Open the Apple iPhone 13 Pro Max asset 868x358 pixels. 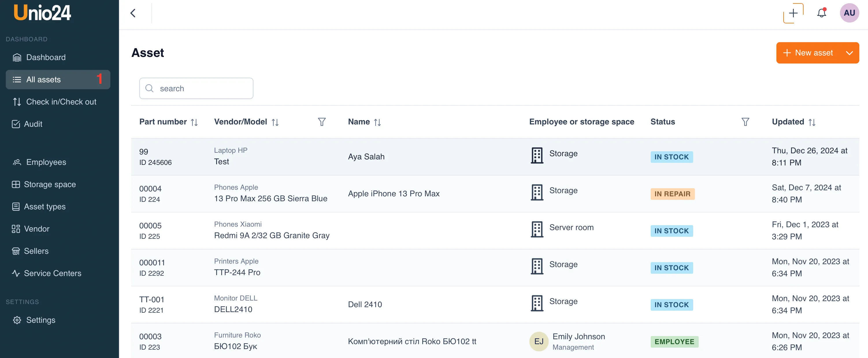pyautogui.click(x=394, y=194)
